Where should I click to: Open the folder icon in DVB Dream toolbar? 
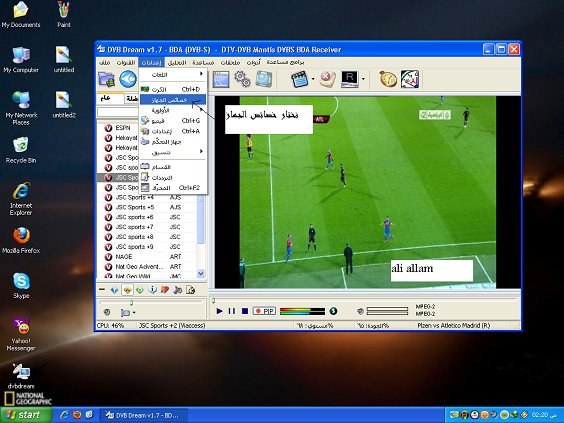coord(106,79)
